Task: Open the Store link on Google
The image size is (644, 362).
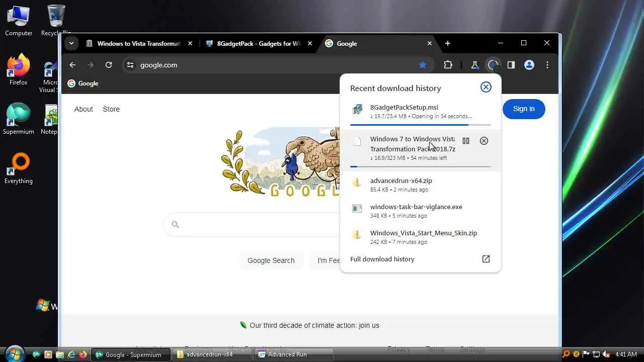Action: pos(111,109)
